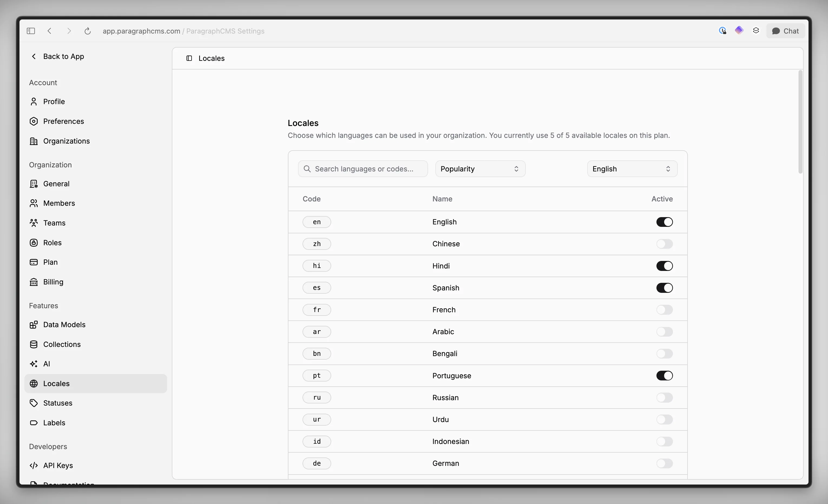
Task: Open the API Keys page
Action: (96, 465)
